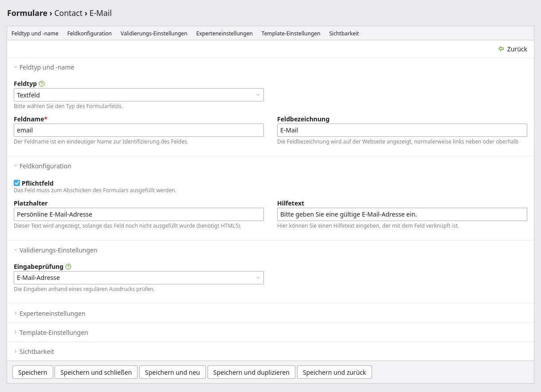The image size is (541, 392).
Task: Click the help icon next to Feldtyp
Action: click(x=42, y=84)
